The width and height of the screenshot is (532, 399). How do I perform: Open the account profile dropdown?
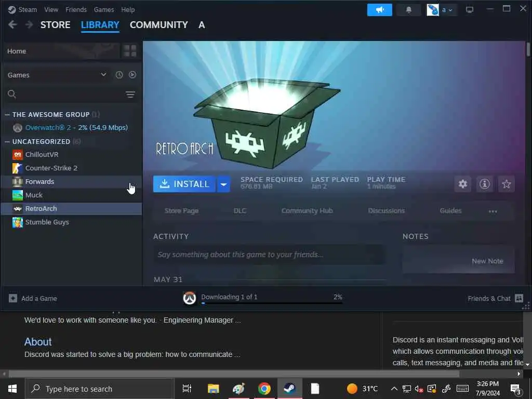pos(442,10)
